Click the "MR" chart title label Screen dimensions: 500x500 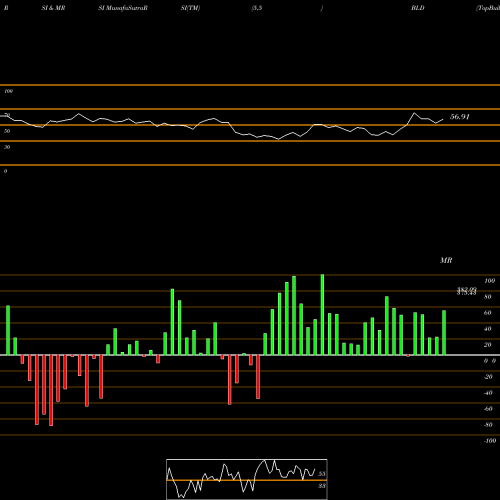pos(446,260)
